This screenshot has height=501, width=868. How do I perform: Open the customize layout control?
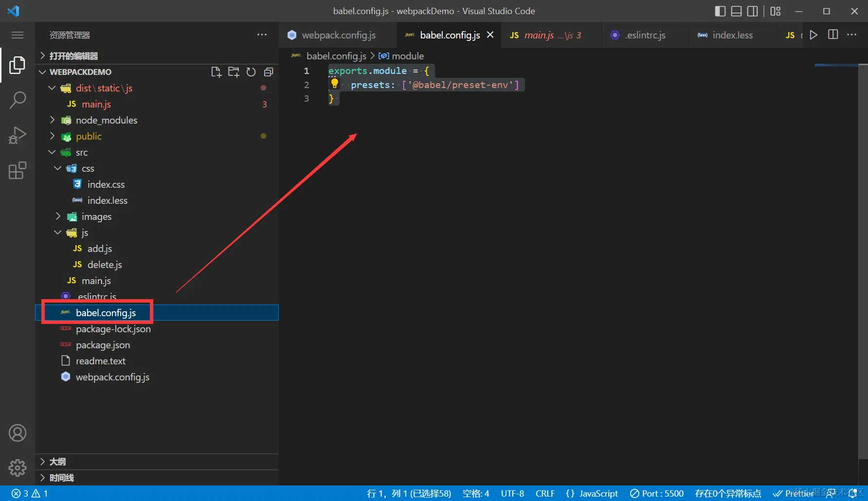pos(776,11)
